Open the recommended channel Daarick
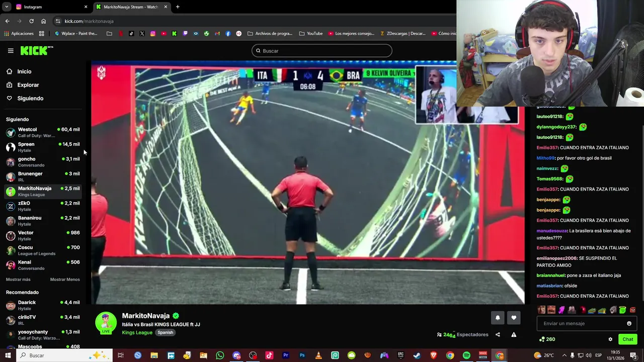The width and height of the screenshot is (644, 362). (43, 305)
